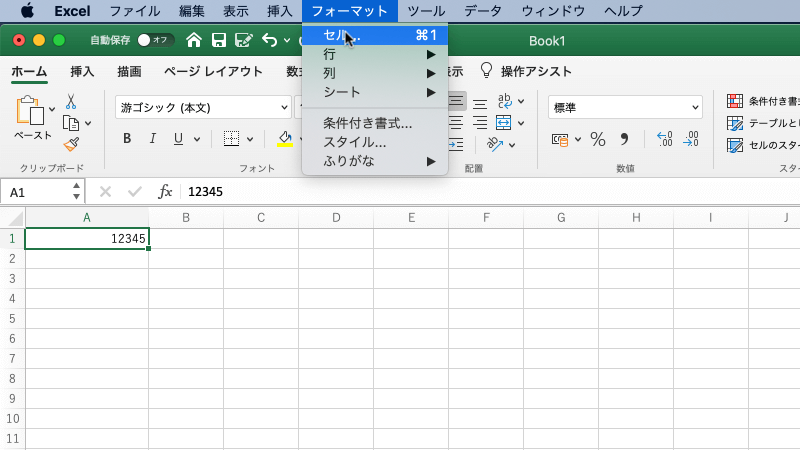Viewport: 800px width, 450px height.
Task: Select row 5 header
Action: pyautogui.click(x=12, y=319)
